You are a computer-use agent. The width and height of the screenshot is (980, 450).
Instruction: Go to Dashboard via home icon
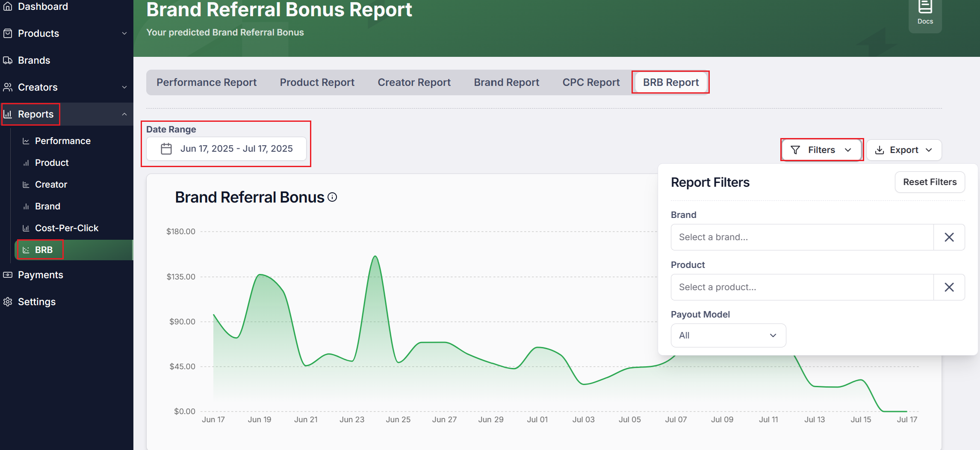click(8, 6)
